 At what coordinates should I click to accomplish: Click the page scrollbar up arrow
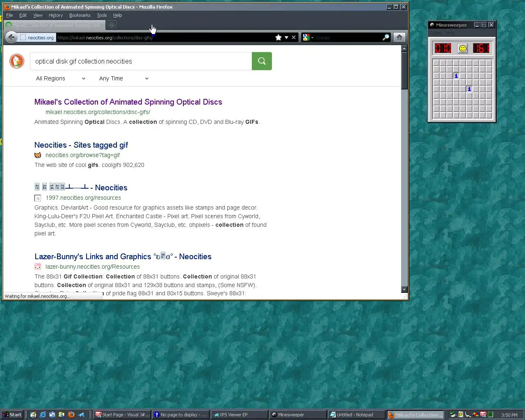pos(404,48)
